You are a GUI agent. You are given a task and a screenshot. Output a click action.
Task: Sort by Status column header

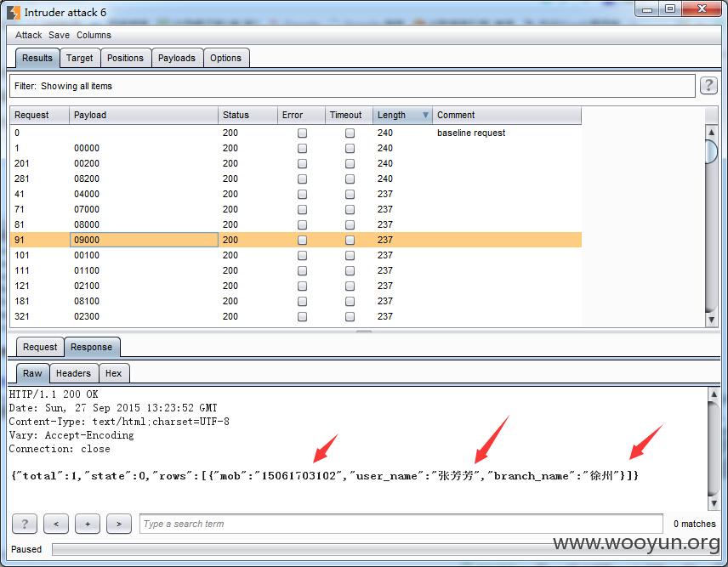[x=247, y=115]
